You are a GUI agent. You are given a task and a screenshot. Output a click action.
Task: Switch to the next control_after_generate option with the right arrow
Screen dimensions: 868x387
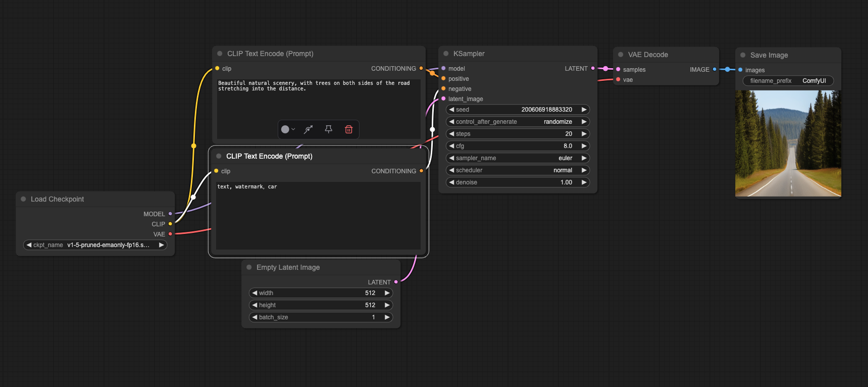(584, 122)
